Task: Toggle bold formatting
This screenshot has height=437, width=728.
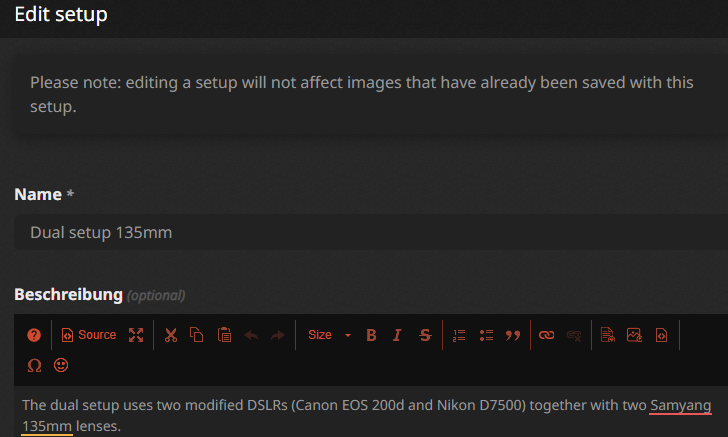Action: point(371,335)
